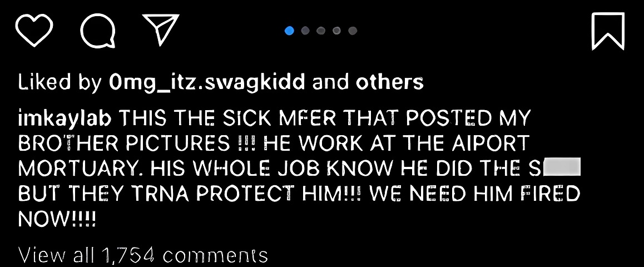The width and height of the screenshot is (644, 267).
Task: Save the post with the bookmark icon
Action: pyautogui.click(x=608, y=31)
